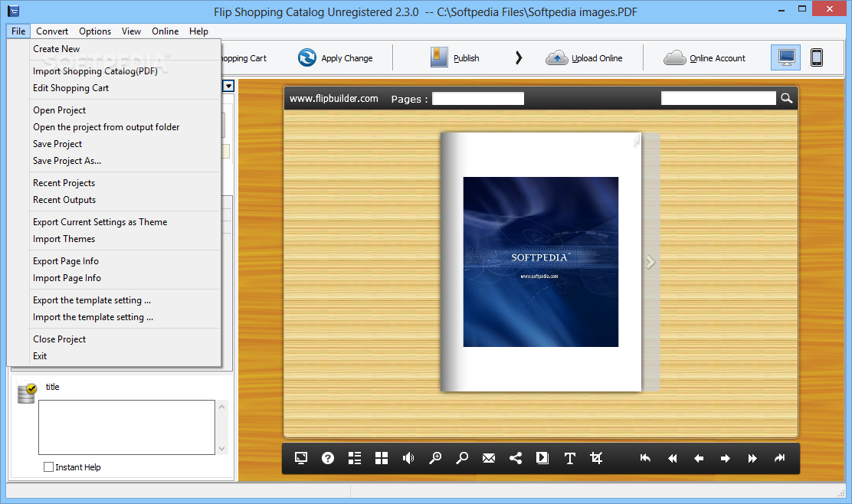
Task: Click the title database icon
Action: pos(27,393)
